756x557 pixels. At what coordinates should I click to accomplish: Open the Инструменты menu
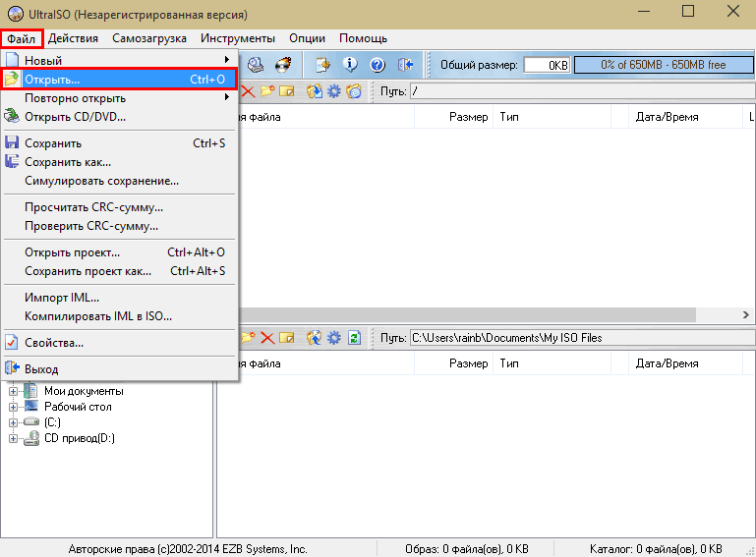pyautogui.click(x=238, y=38)
